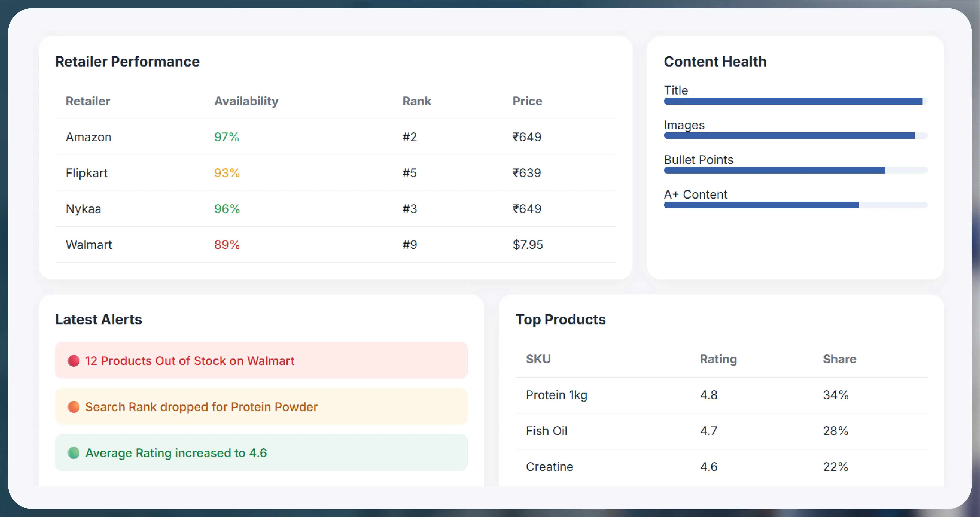The image size is (980, 517).
Task: Click Nykaa's 96% availability value
Action: coord(227,209)
